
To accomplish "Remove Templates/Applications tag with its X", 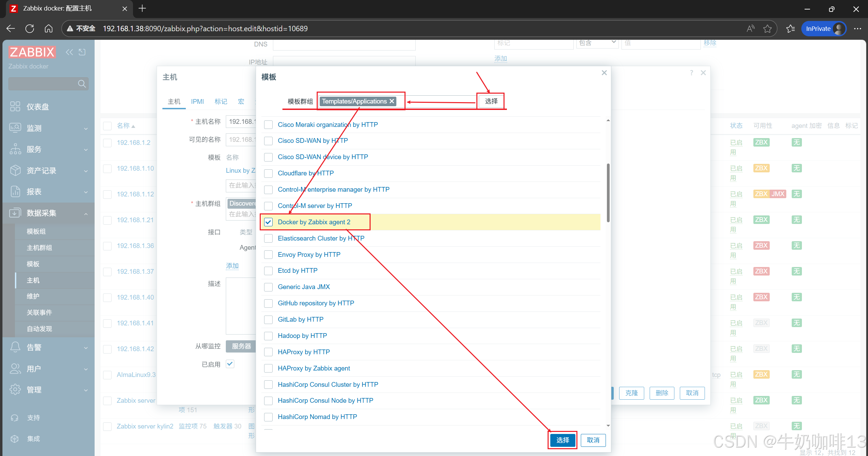I will click(392, 101).
